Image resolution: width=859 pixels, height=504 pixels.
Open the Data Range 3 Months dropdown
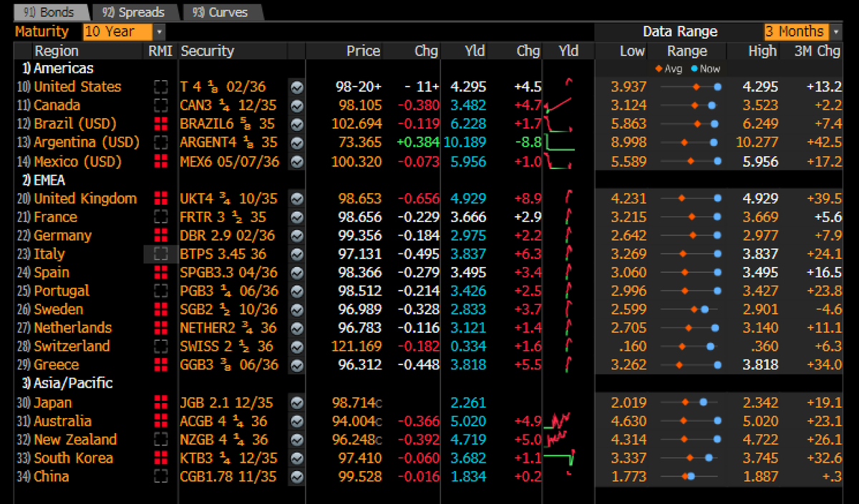click(804, 31)
